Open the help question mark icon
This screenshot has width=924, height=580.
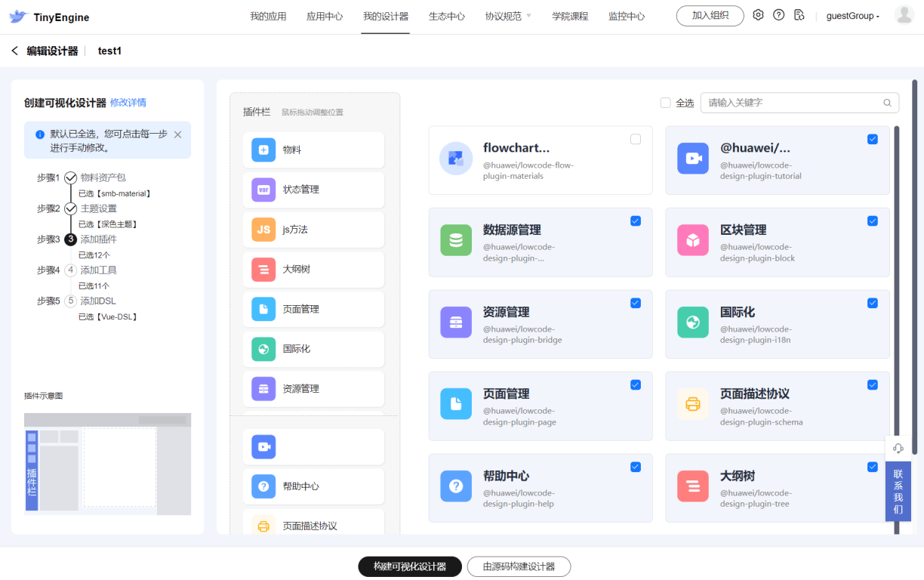click(778, 15)
